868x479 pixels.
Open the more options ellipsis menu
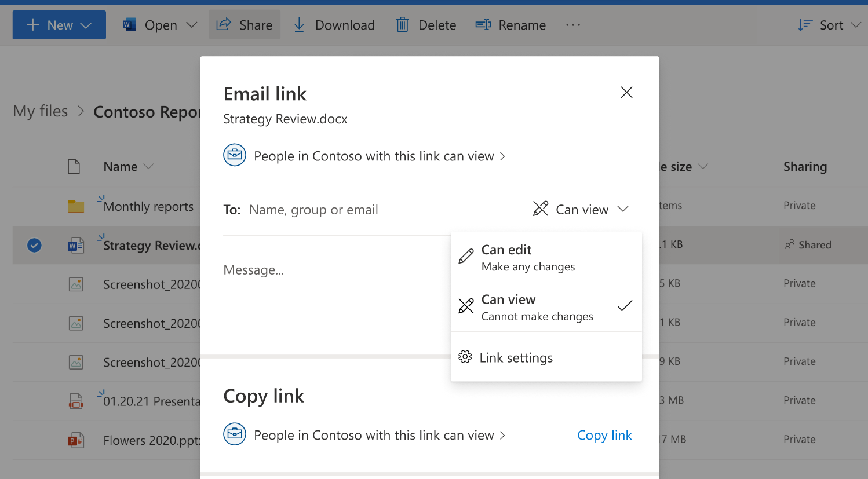572,24
